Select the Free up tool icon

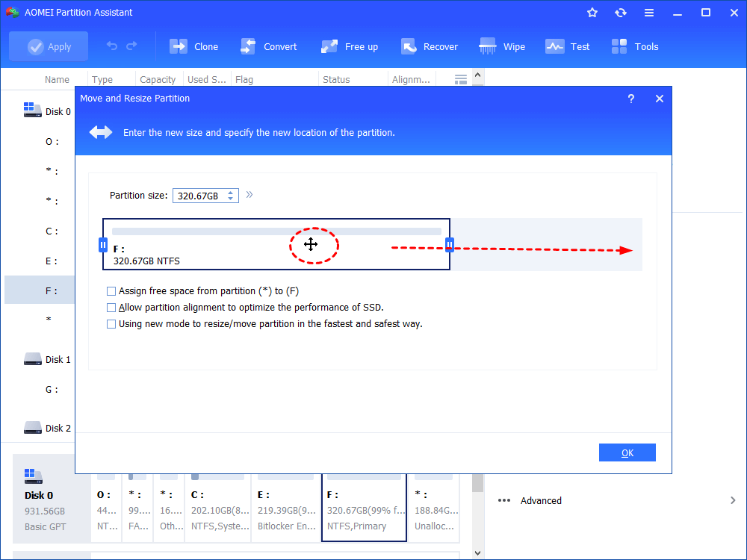click(x=329, y=46)
